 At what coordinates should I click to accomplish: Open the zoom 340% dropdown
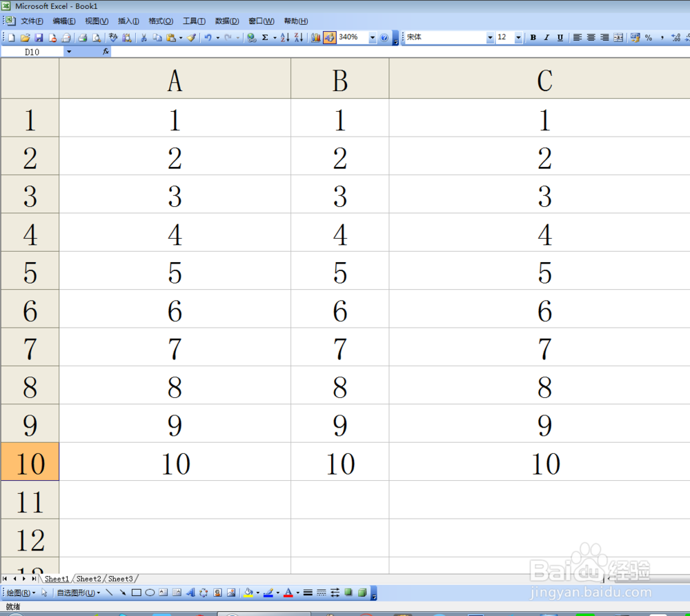tap(373, 38)
